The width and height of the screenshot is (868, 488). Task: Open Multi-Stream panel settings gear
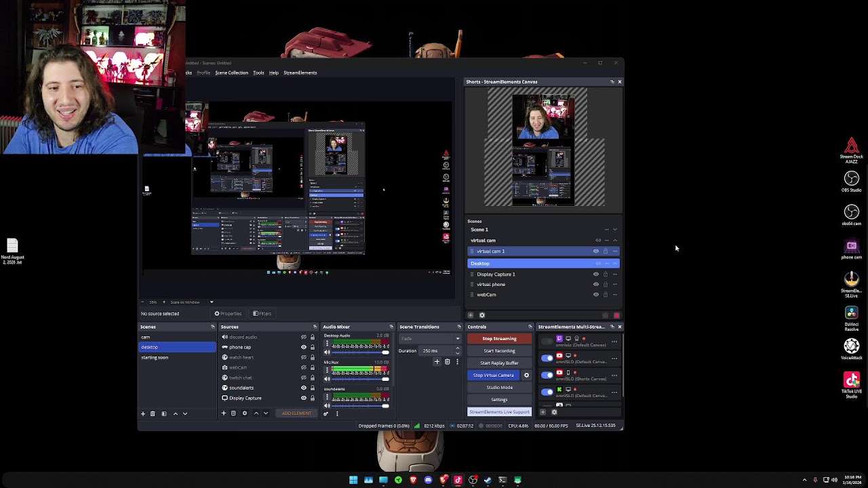554,412
